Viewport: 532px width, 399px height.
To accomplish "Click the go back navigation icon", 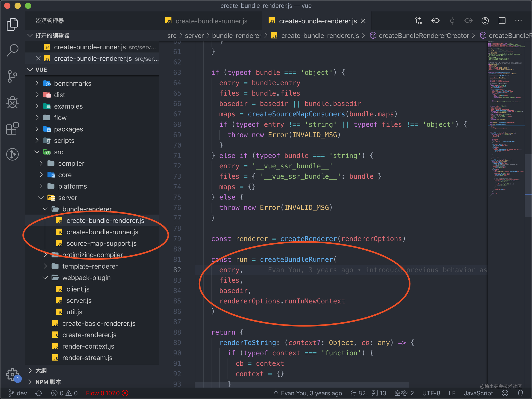I will pyautogui.click(x=435, y=21).
